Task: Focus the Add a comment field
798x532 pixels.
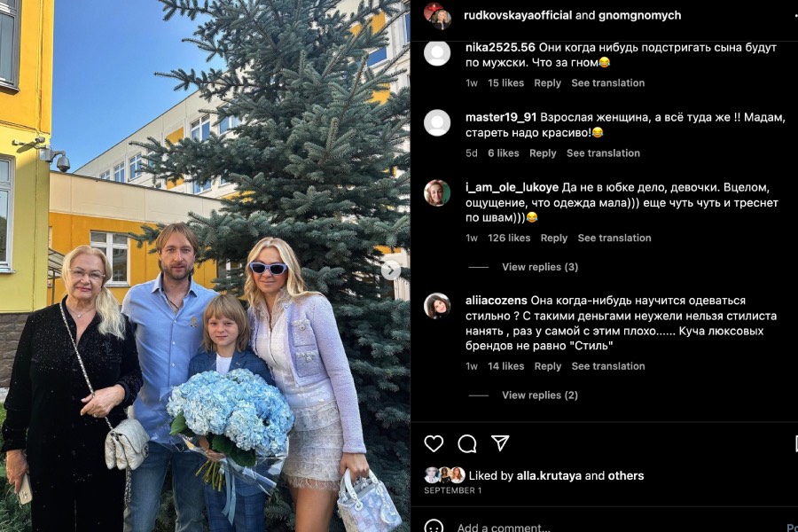Action: 611,527
